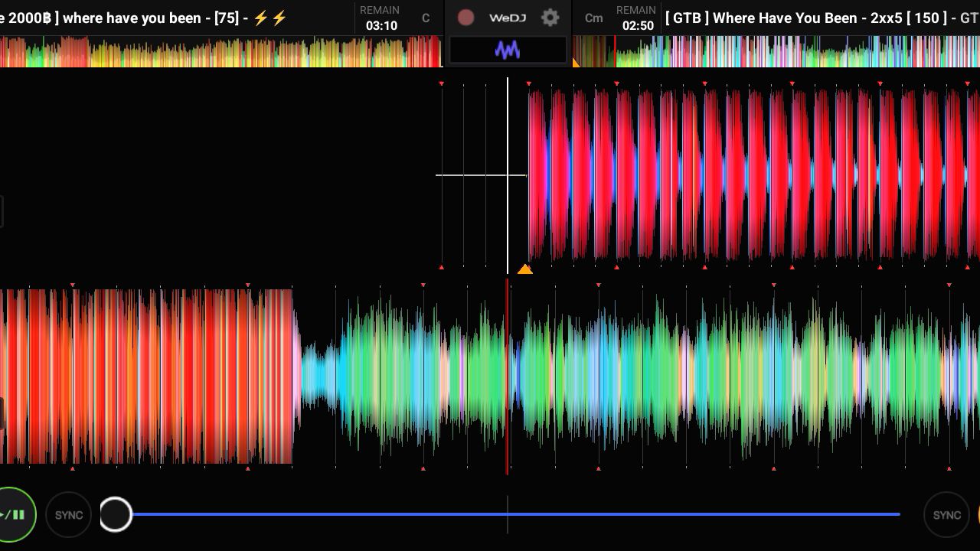The width and height of the screenshot is (980, 551).
Task: Seek in the left deck overview waveform
Action: pos(222,52)
